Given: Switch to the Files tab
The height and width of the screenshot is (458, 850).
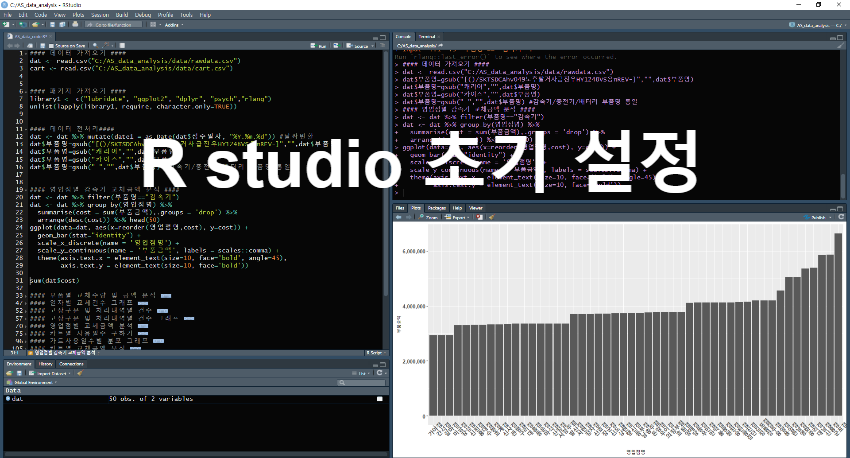Looking at the screenshot, I should [400, 208].
